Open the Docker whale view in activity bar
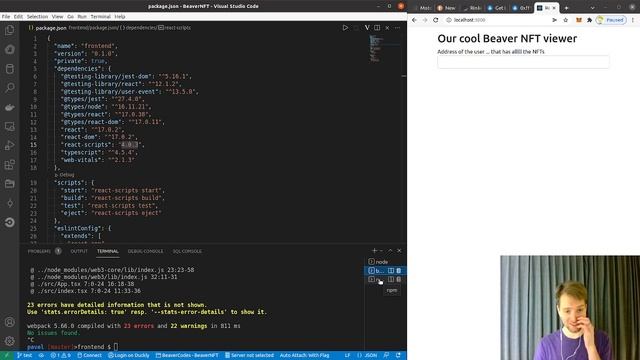This screenshot has height=360, width=640. point(9,107)
